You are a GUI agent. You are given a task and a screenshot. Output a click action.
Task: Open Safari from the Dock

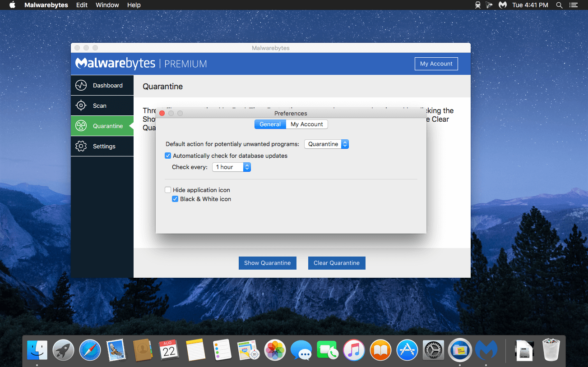[x=90, y=350]
